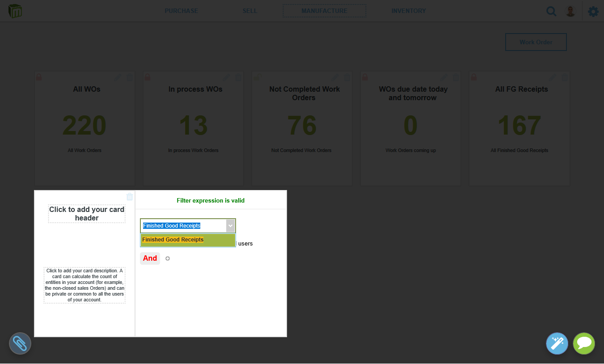Click the red And operator button
Viewport: 604px width, 364px height.
pyautogui.click(x=150, y=258)
